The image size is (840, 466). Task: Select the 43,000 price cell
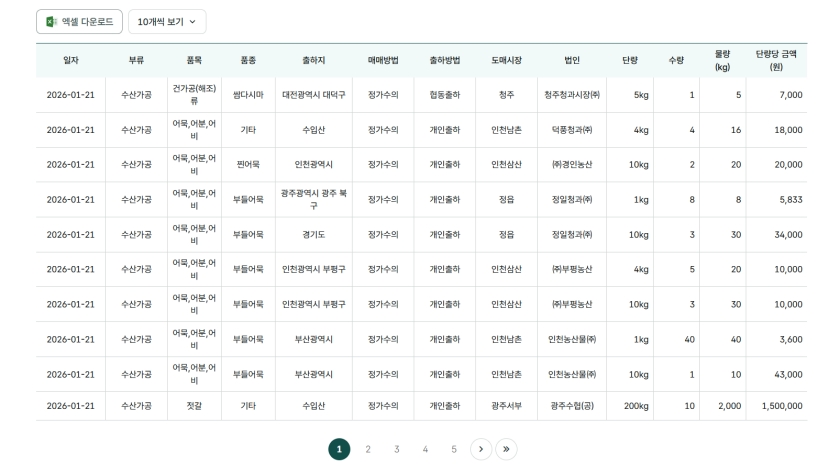(776, 374)
